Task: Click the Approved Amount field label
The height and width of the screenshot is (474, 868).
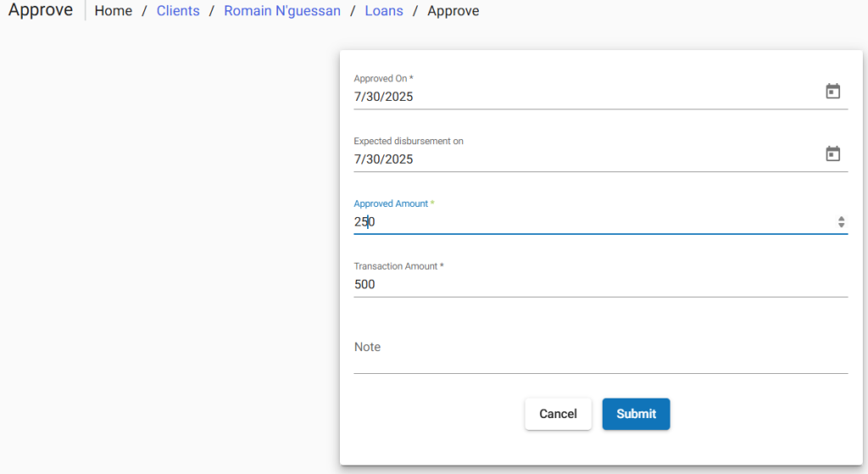Action: pyautogui.click(x=391, y=204)
